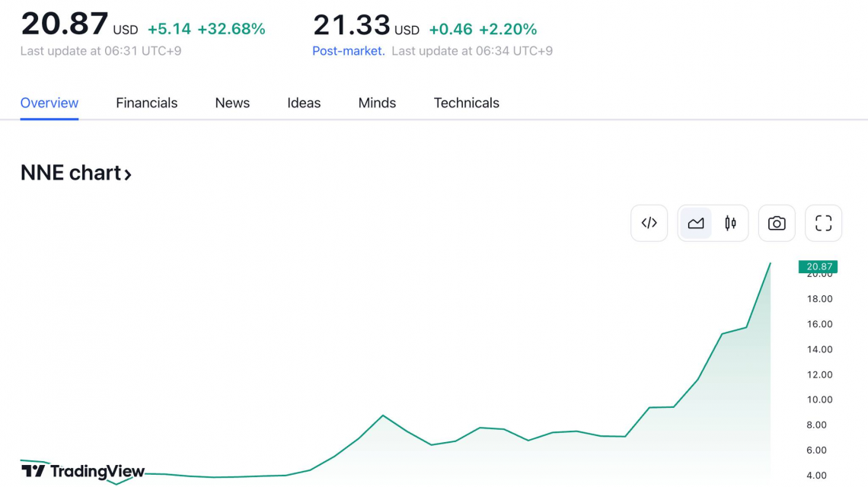View the Technicals tab

[x=466, y=103]
